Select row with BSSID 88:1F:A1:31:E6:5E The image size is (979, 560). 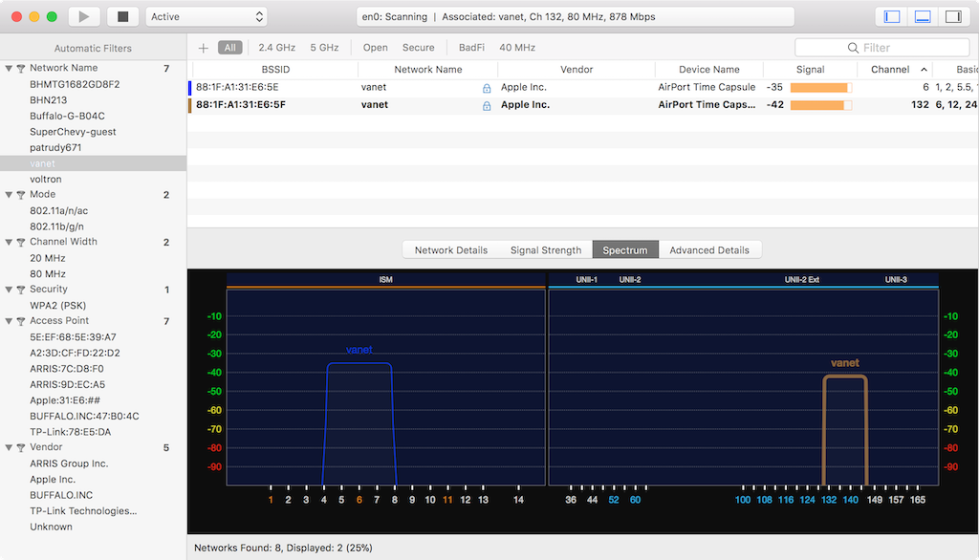click(583, 87)
